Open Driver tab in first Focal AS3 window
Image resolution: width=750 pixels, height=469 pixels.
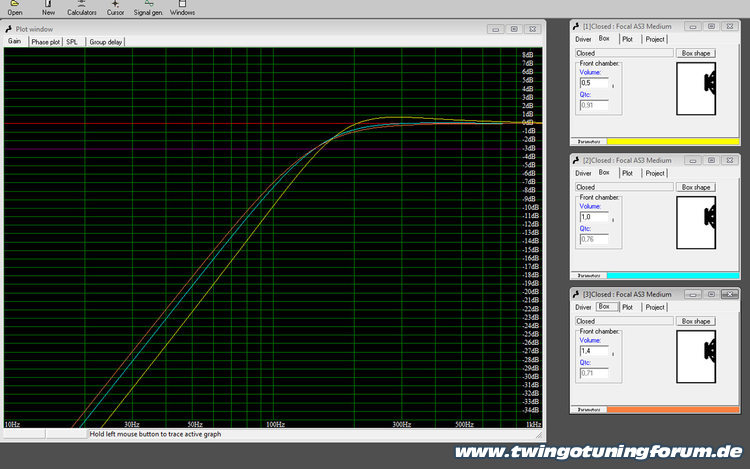pyautogui.click(x=583, y=39)
